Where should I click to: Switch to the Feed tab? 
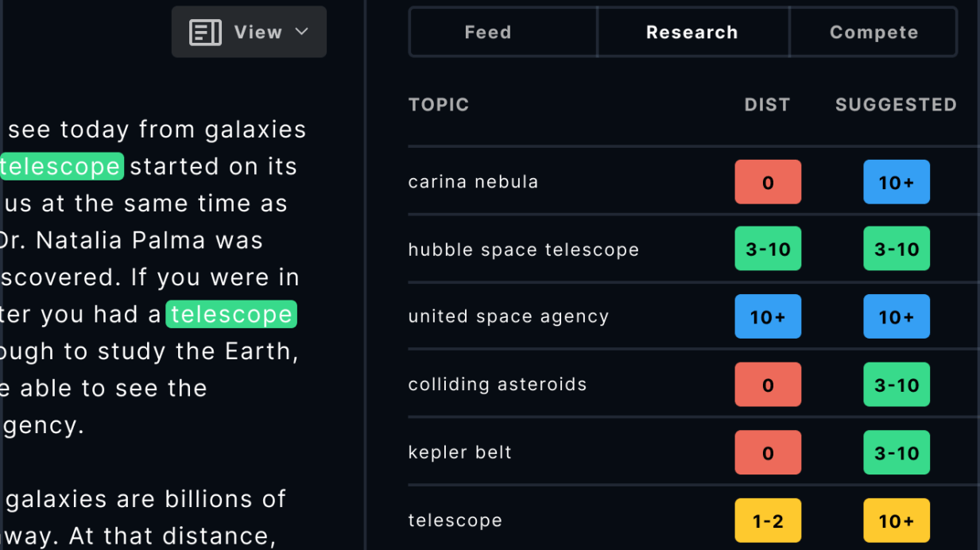pos(488,33)
